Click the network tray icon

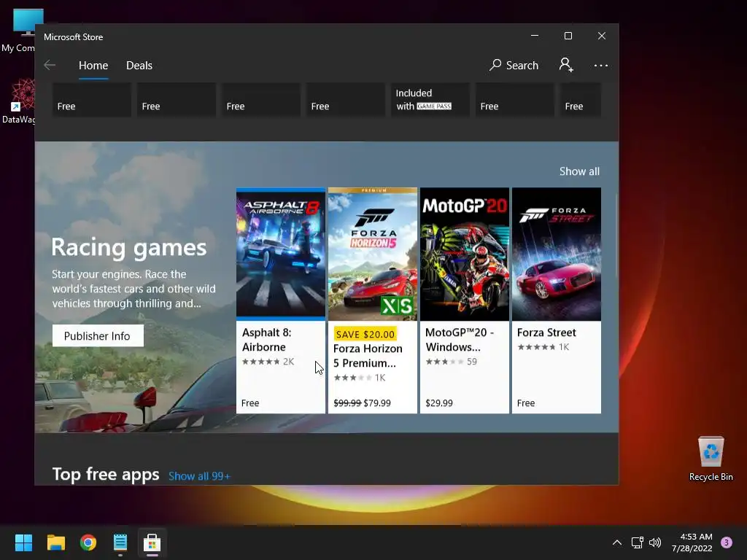click(637, 542)
